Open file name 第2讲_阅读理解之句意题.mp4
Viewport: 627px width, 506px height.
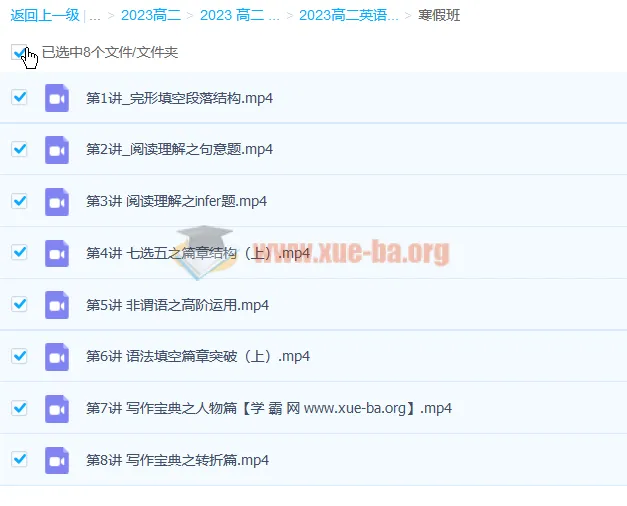point(180,150)
